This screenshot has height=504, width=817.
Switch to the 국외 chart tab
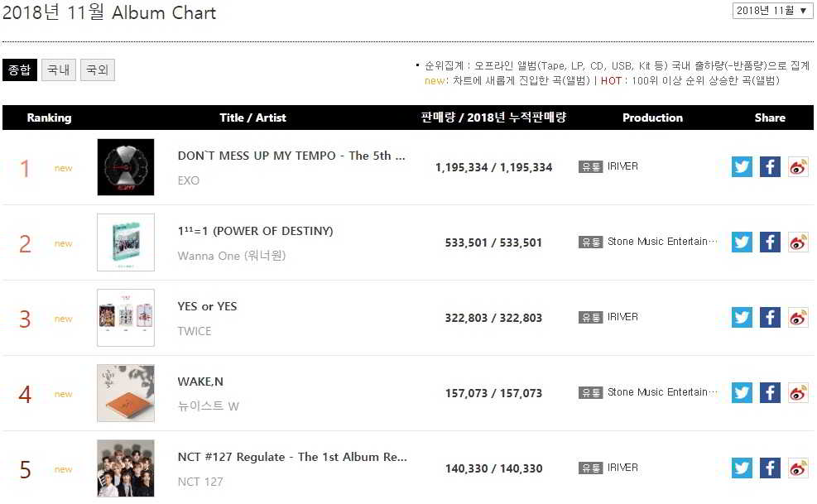97,70
